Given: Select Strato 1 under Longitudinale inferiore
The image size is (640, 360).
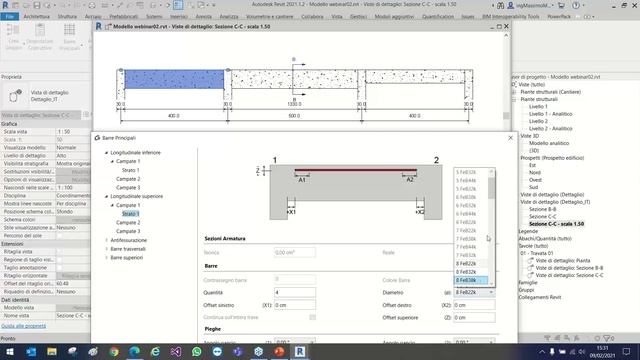Looking at the screenshot, I should pos(131,170).
